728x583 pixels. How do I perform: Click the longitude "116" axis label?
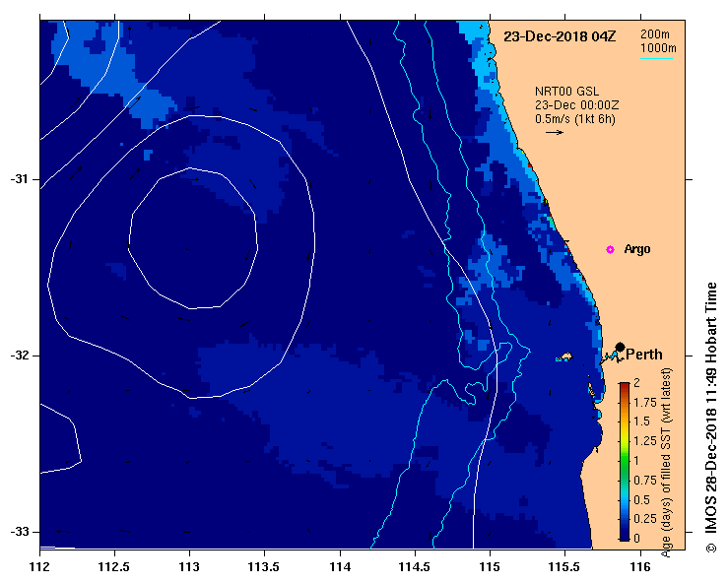pyautogui.click(x=640, y=567)
